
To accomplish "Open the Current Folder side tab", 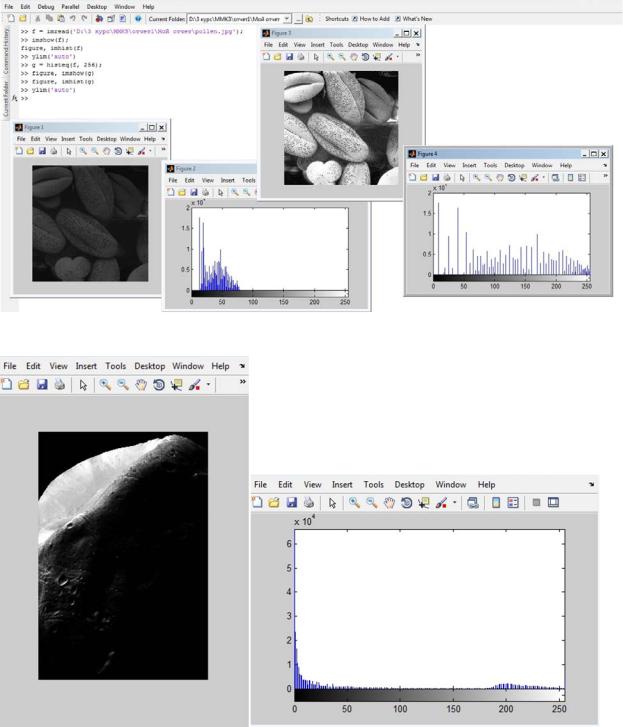I will point(6,99).
